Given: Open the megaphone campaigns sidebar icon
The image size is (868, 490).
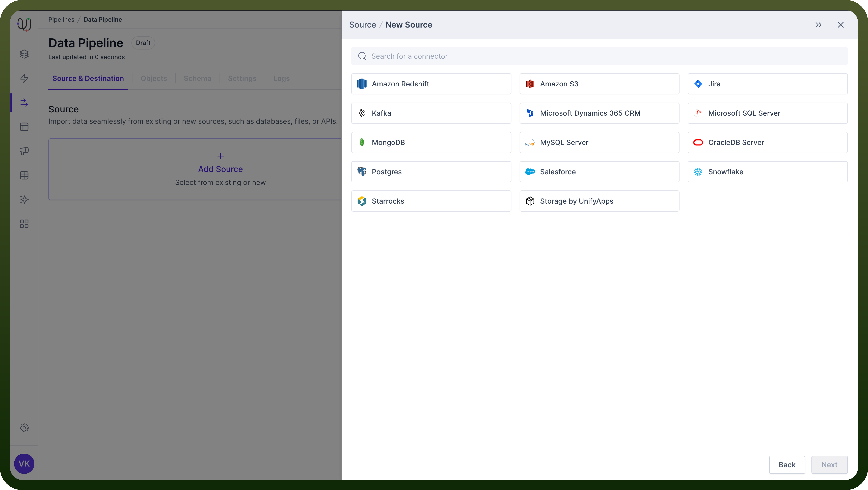Looking at the screenshot, I should 24,151.
